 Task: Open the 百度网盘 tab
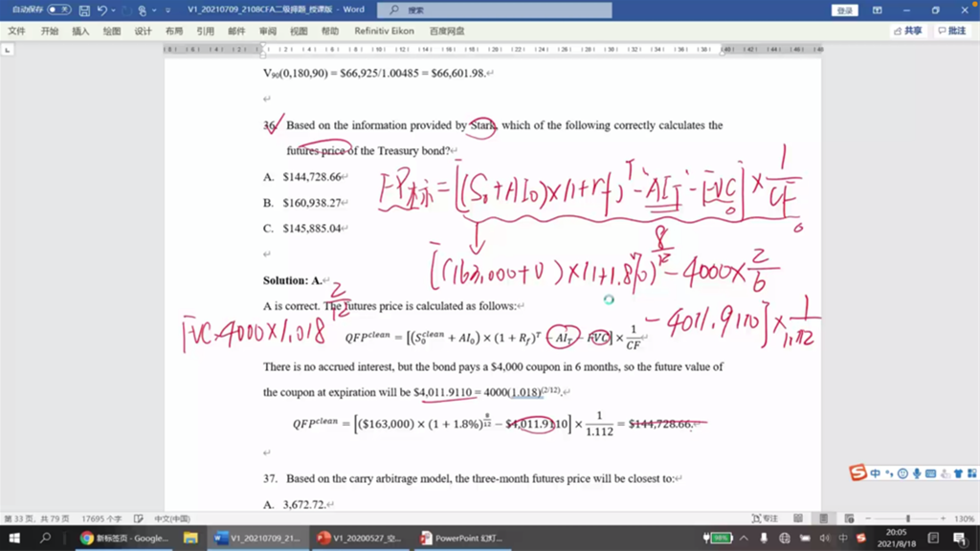click(447, 31)
